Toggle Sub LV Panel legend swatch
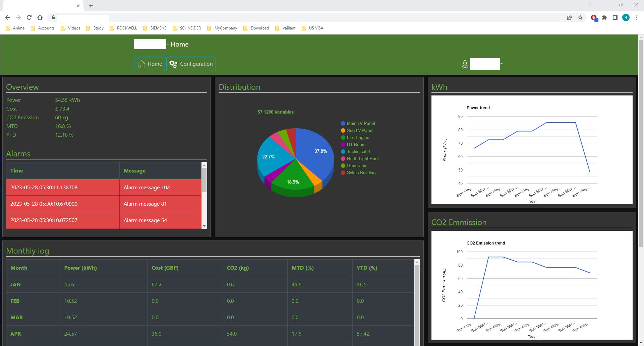 coord(343,131)
